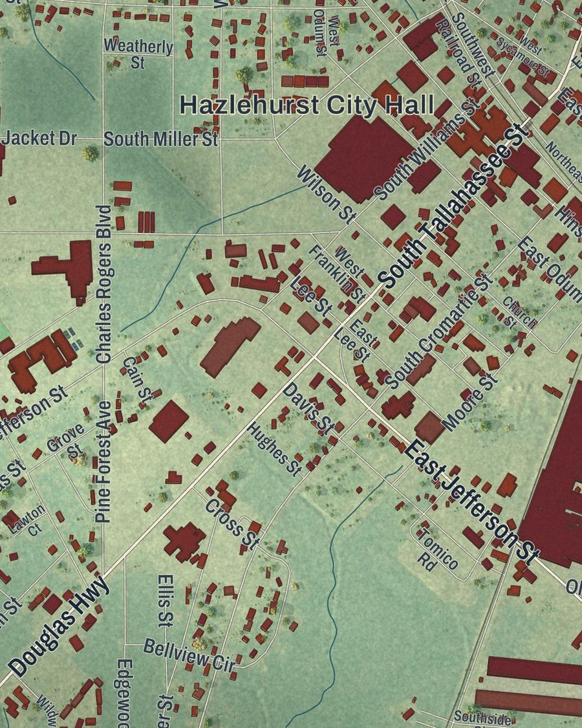Image resolution: width=582 pixels, height=728 pixels.
Task: Select the East Odum label
Action: (x=549, y=269)
